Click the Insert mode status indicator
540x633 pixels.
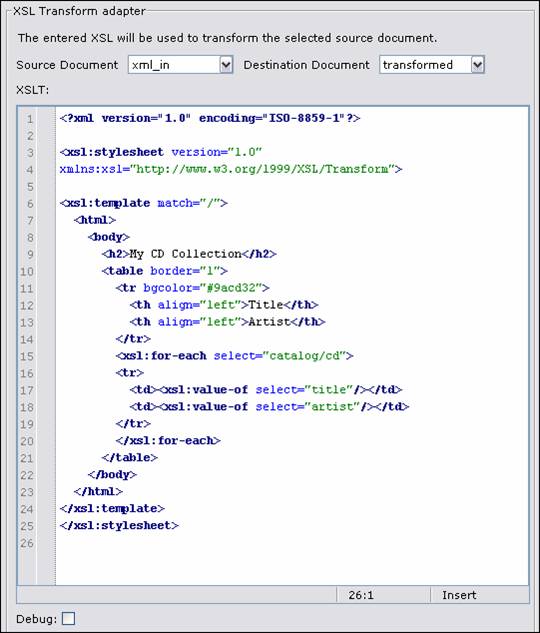click(459, 595)
